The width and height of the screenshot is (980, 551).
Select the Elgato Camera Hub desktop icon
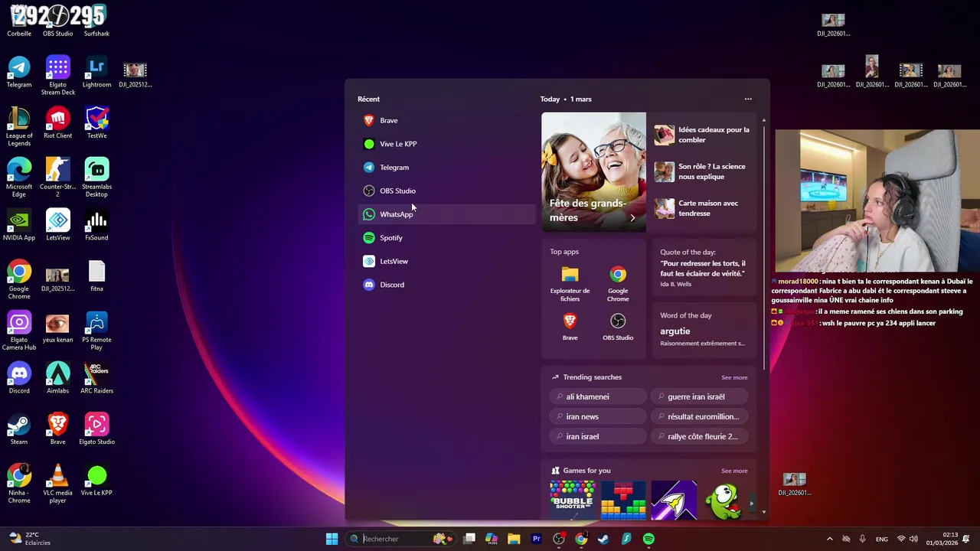pyautogui.click(x=19, y=331)
